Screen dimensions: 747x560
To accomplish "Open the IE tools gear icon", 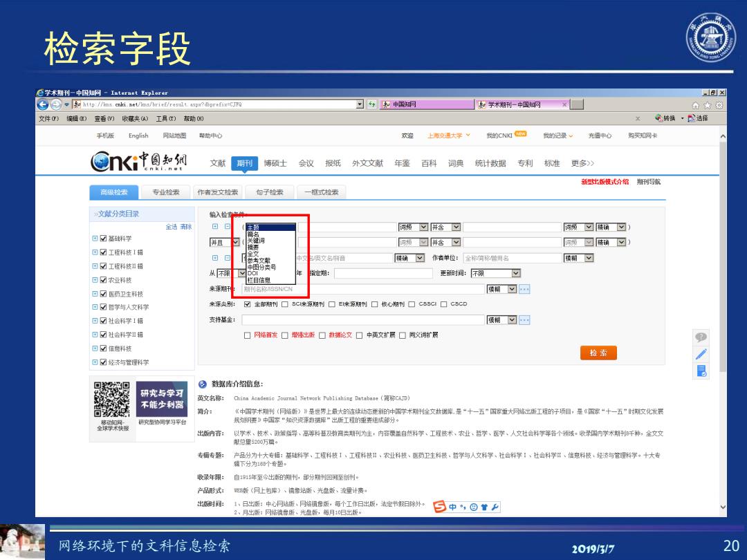I will click(x=719, y=105).
